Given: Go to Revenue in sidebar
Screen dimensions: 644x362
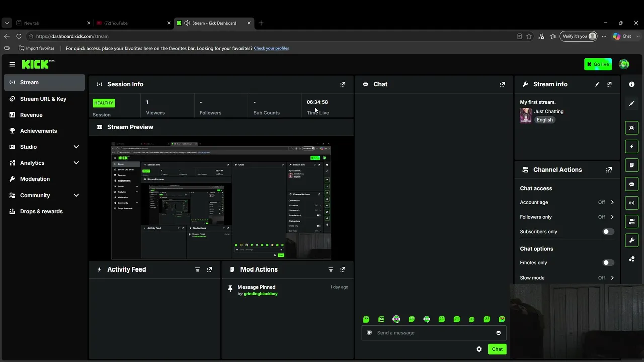Looking at the screenshot, I should tap(44, 115).
